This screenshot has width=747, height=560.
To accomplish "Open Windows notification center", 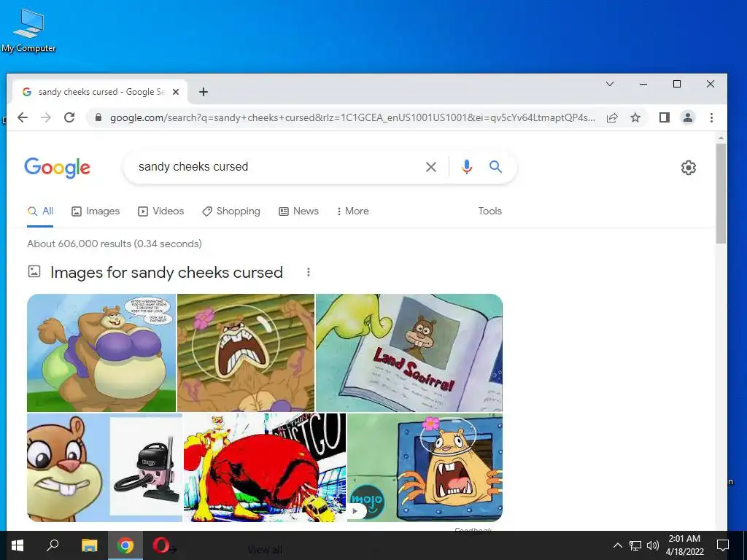I will point(723,545).
